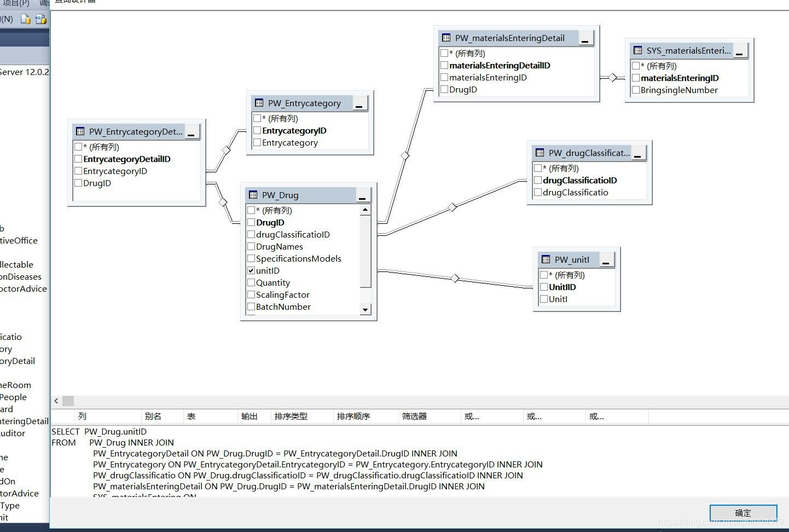Select torAdvice item in left tree
This screenshot has height=532, width=789.
[x=20, y=493]
